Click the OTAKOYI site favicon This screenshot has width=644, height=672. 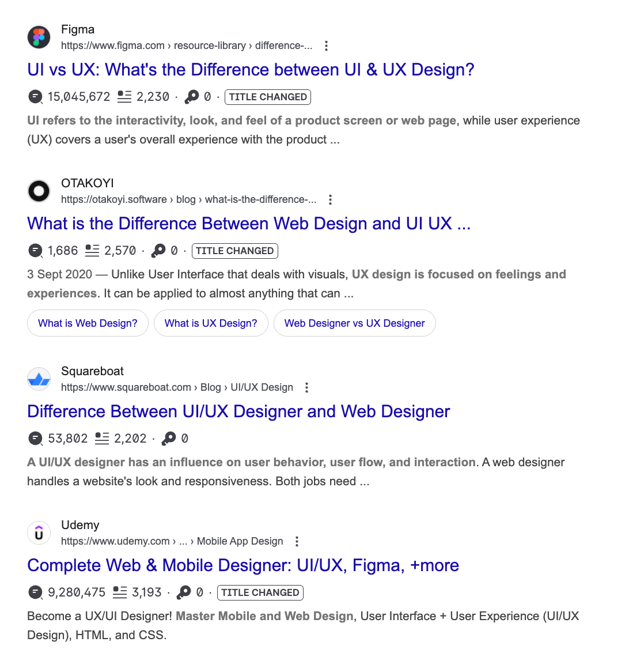coord(39,191)
